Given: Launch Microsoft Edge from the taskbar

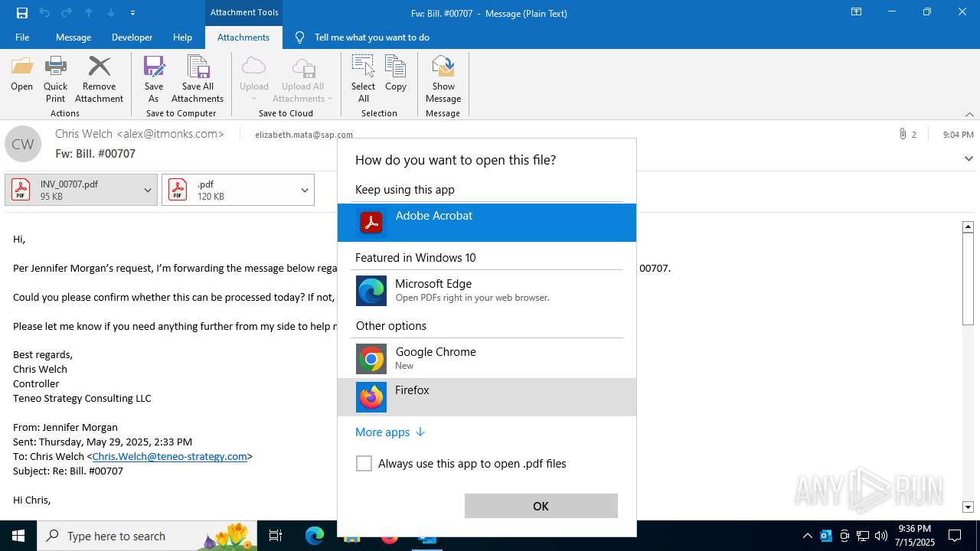Looking at the screenshot, I should 315,536.
